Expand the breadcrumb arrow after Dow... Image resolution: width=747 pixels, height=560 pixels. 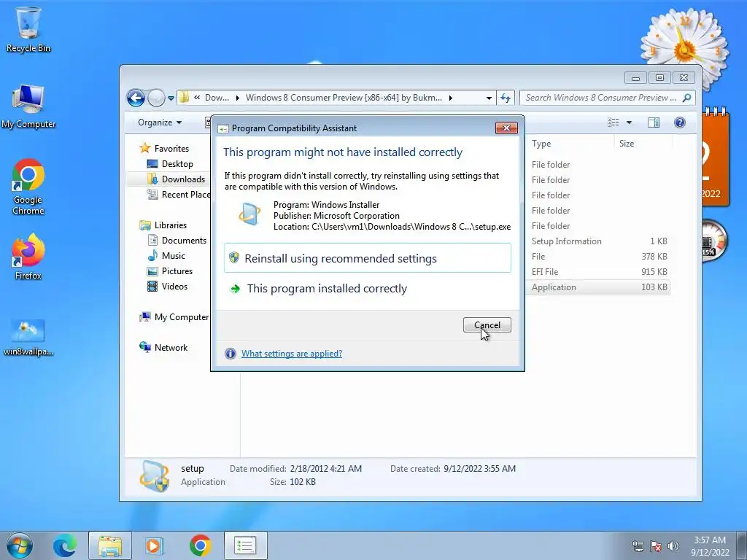(x=237, y=98)
